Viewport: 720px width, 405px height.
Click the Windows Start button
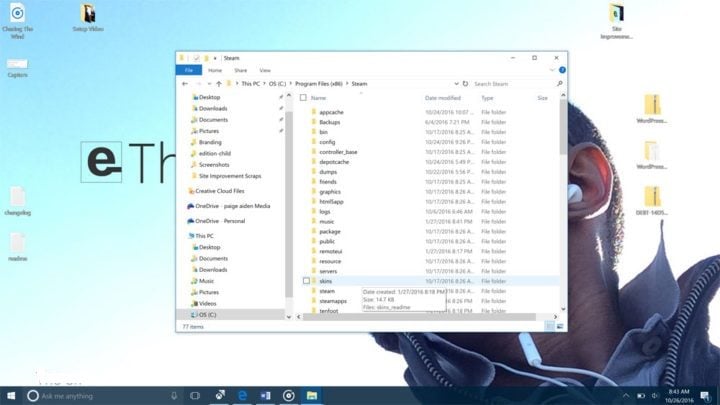[x=10, y=396]
